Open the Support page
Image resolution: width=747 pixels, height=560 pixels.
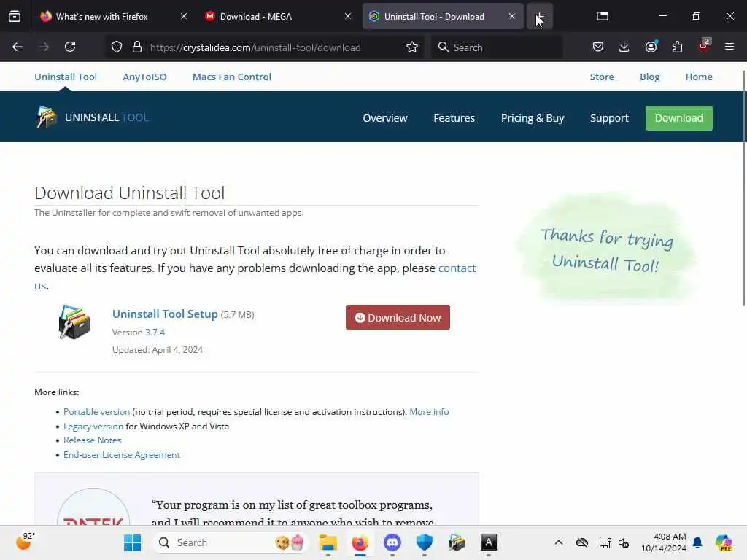pyautogui.click(x=609, y=118)
